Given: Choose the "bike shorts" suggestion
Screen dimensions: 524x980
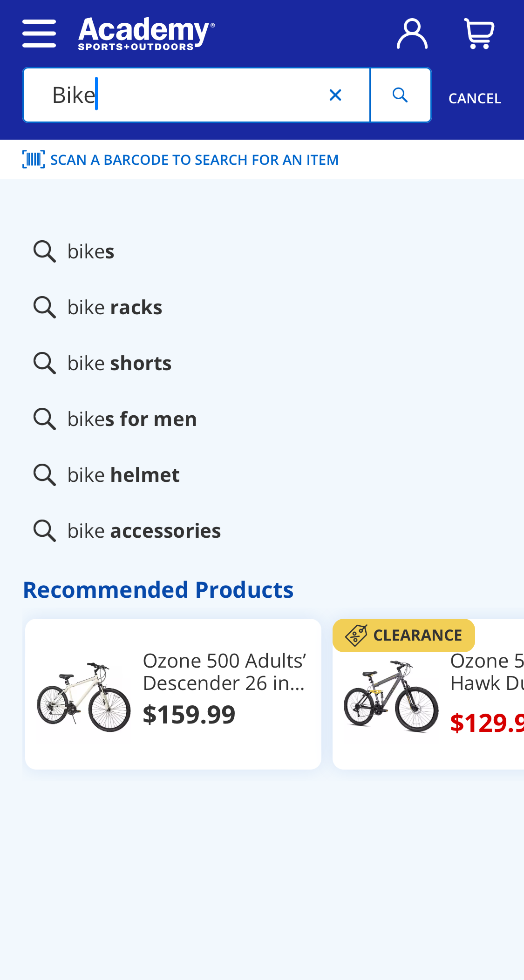Looking at the screenshot, I should pyautogui.click(x=119, y=363).
